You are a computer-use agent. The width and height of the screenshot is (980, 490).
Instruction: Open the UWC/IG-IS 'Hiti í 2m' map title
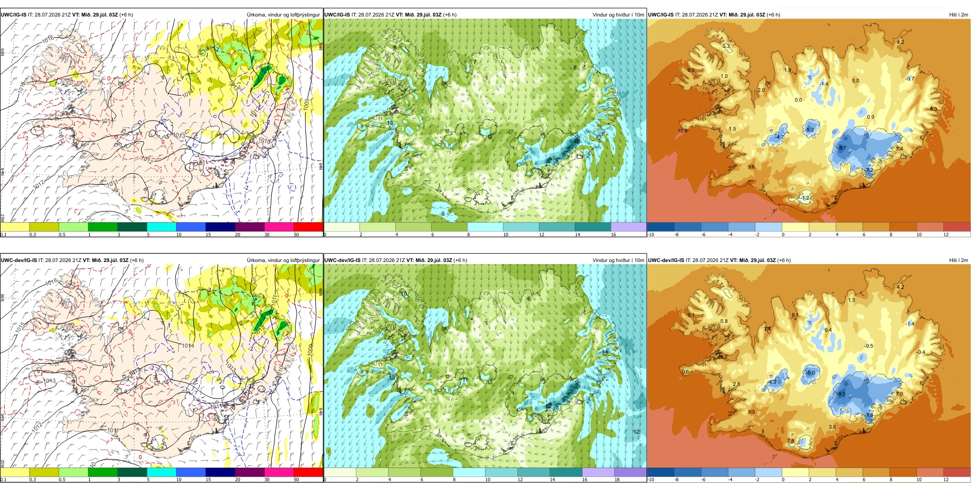click(958, 15)
